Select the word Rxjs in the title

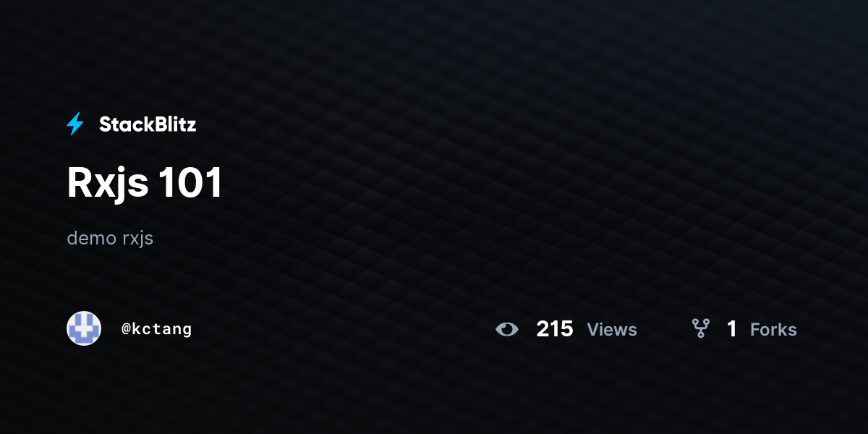coord(108,183)
